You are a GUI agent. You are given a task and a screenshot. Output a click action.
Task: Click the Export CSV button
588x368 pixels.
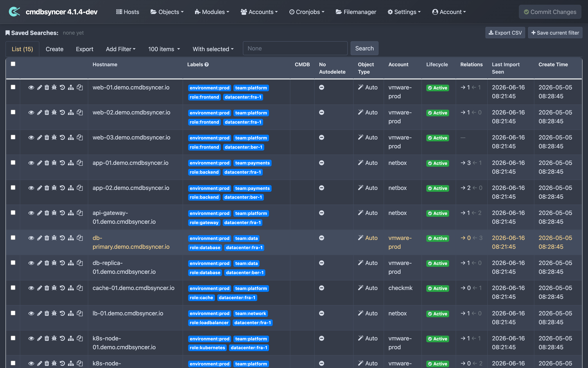coord(505,33)
